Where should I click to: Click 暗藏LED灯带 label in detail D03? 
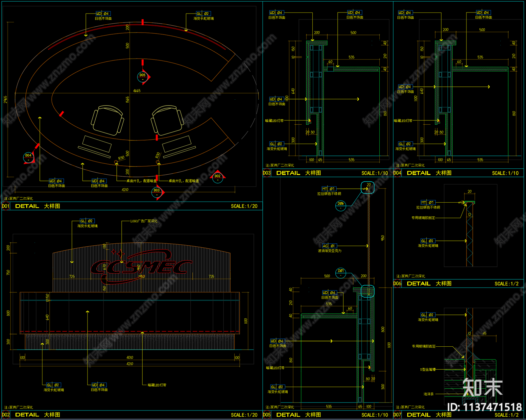click(274, 121)
